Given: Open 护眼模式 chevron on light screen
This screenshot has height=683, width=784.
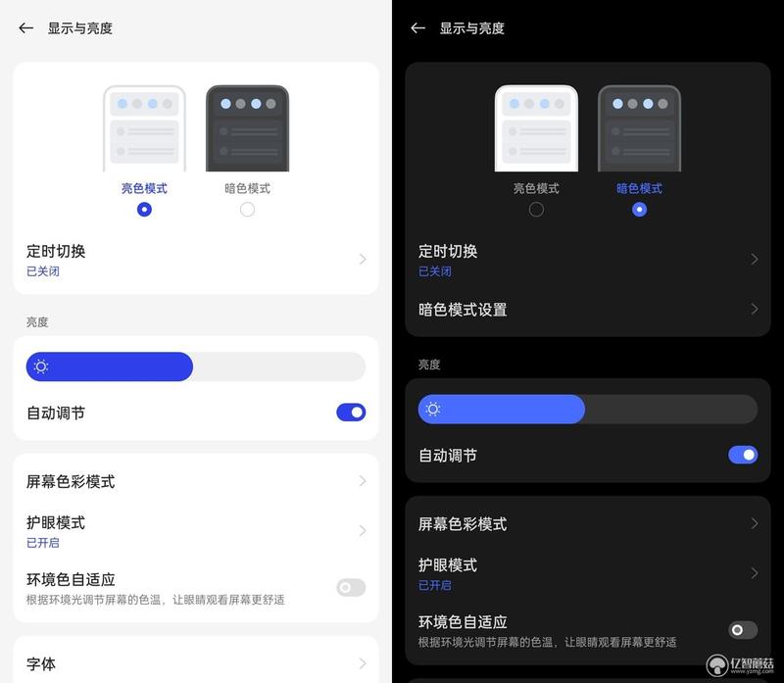Looking at the screenshot, I should [363, 530].
